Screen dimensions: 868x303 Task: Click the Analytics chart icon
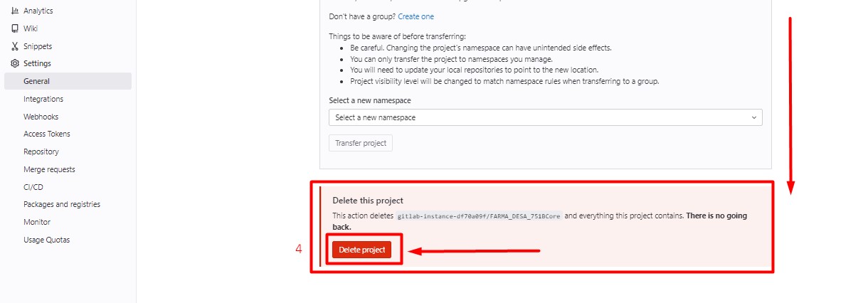point(15,11)
